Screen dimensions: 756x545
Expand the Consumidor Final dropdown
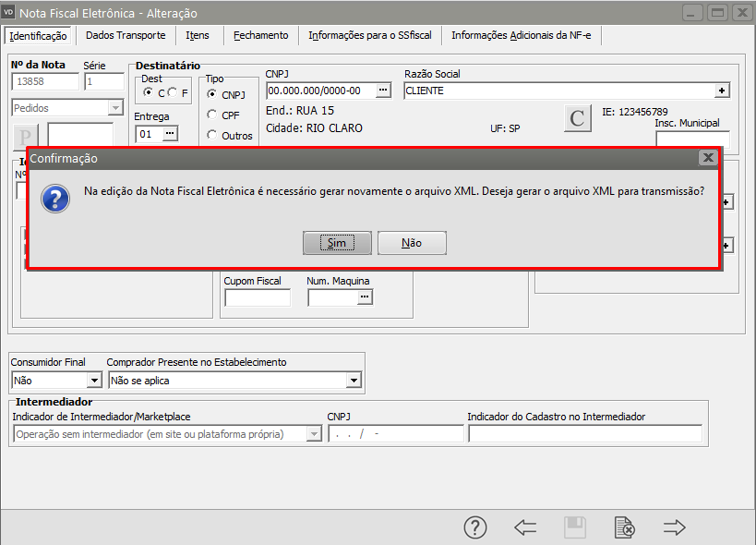coord(93,380)
